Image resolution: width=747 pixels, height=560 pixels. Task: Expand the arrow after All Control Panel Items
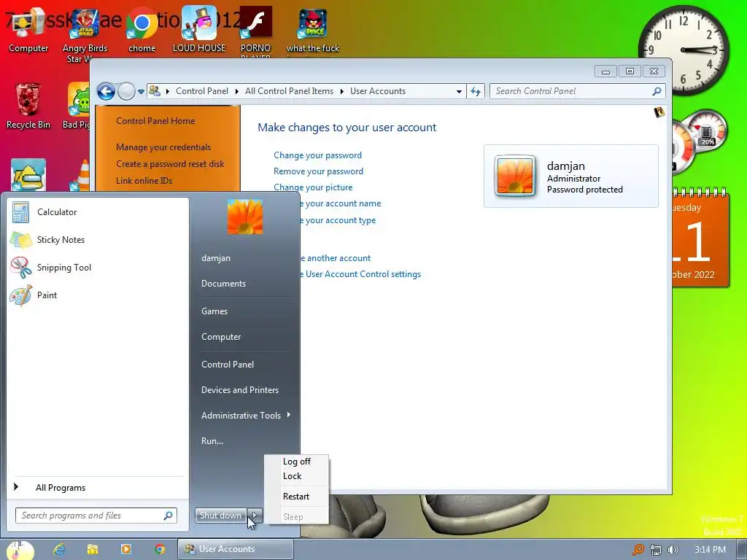[x=341, y=91]
